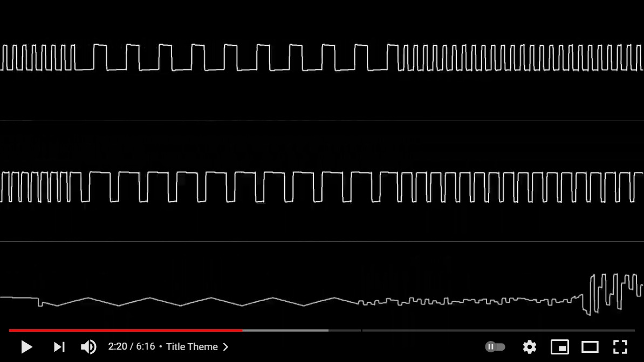Expand chapters using chevron after Title Theme
Image resolution: width=644 pixels, height=362 pixels.
pos(226,347)
